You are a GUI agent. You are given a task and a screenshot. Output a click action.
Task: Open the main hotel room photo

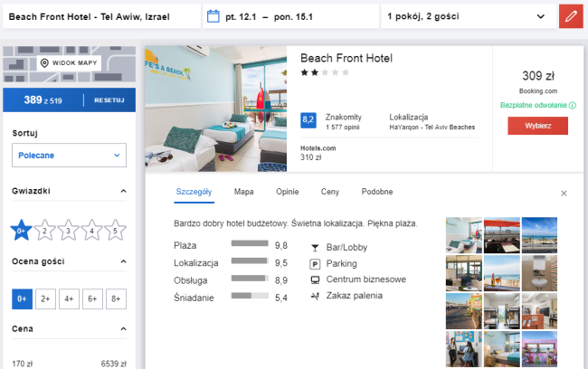coord(215,108)
